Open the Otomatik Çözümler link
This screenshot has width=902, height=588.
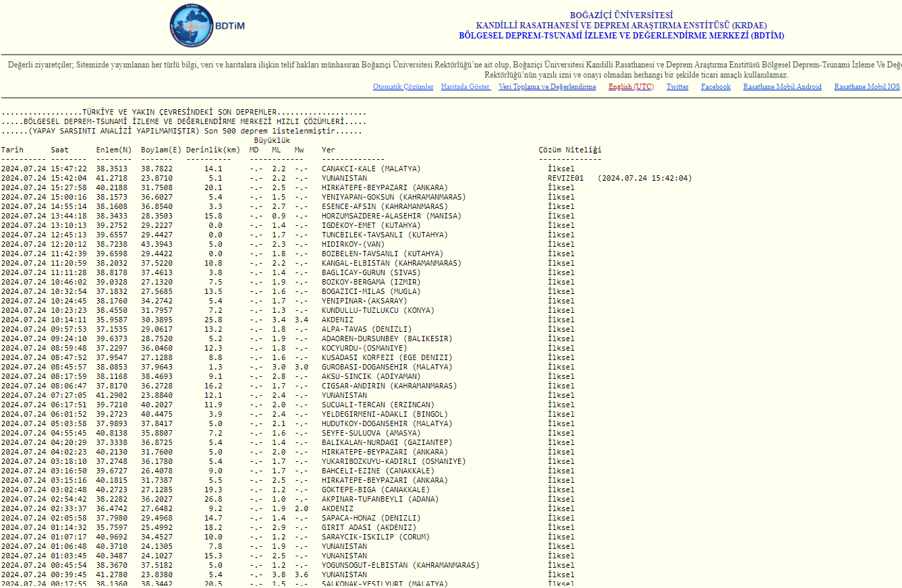click(403, 87)
